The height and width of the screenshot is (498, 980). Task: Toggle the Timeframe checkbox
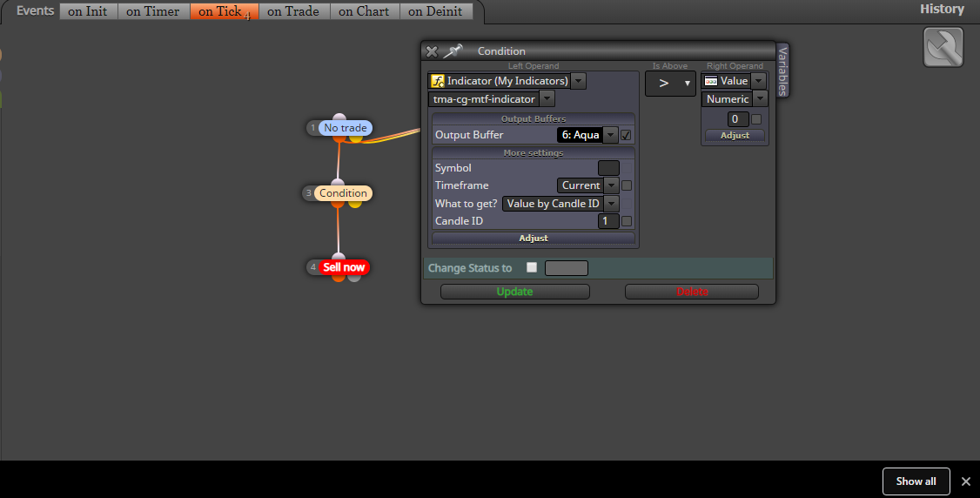[627, 185]
